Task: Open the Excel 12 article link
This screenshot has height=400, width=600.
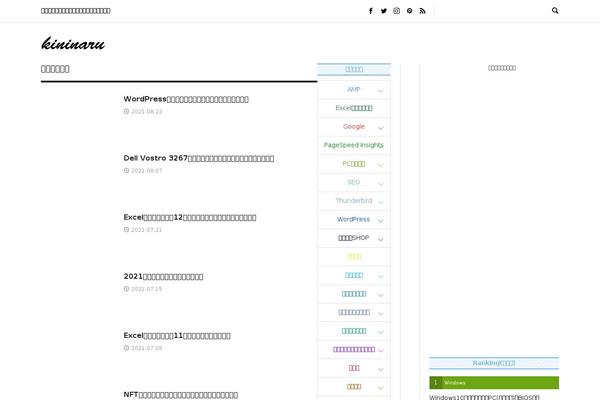Action: [190, 217]
